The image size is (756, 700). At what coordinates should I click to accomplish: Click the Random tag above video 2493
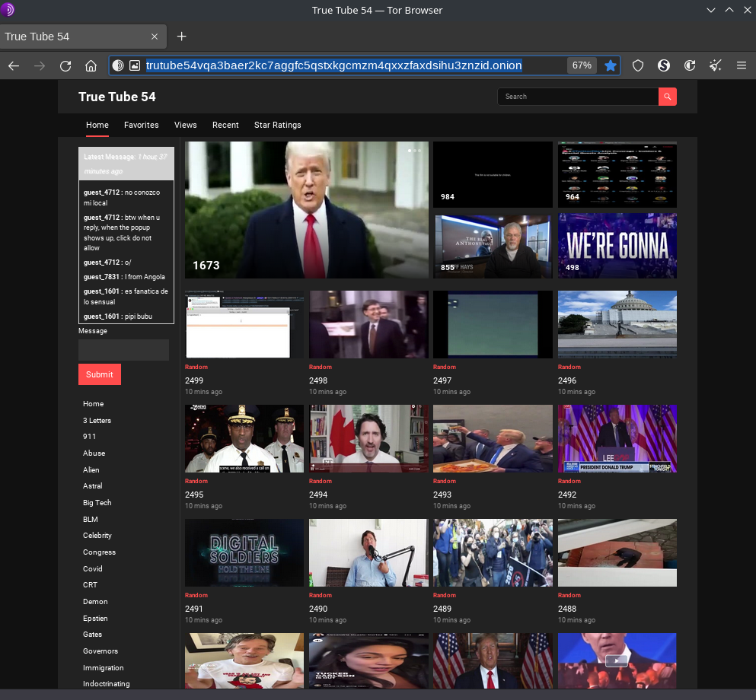(x=445, y=482)
